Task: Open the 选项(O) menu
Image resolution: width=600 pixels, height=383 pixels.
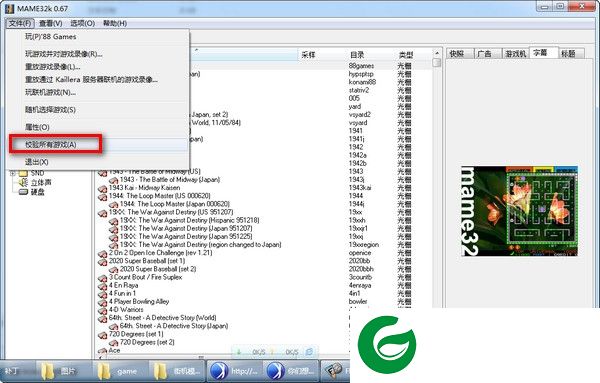Action: point(83,23)
